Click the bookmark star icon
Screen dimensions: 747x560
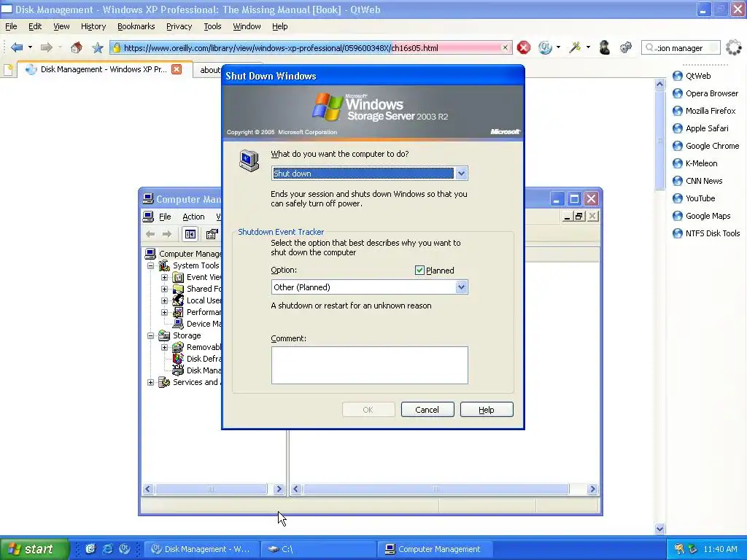click(98, 47)
